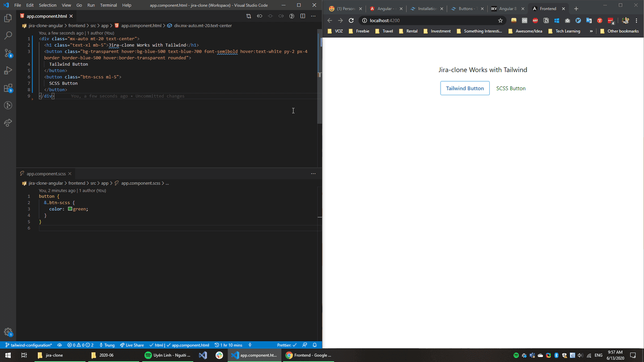Open the AdBlock Plus extension
The width and height of the screenshot is (644, 362).
tap(535, 20)
